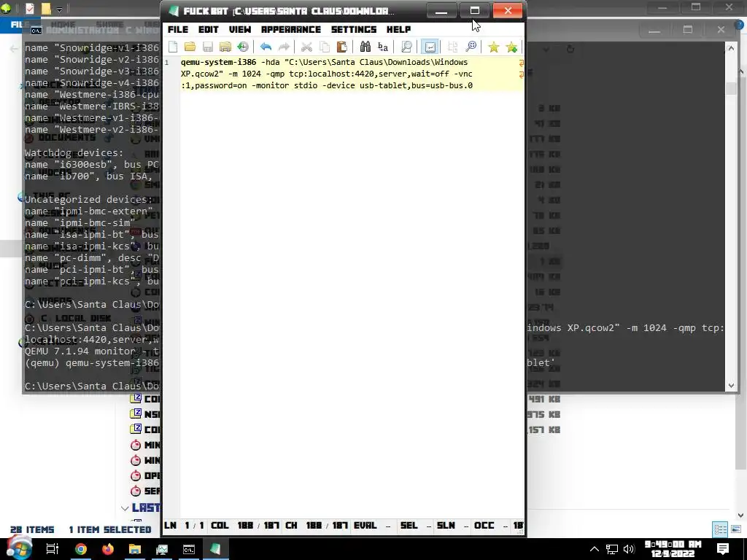Image resolution: width=747 pixels, height=560 pixels.
Task: Click the SLN status bar entry
Action: coord(452,526)
